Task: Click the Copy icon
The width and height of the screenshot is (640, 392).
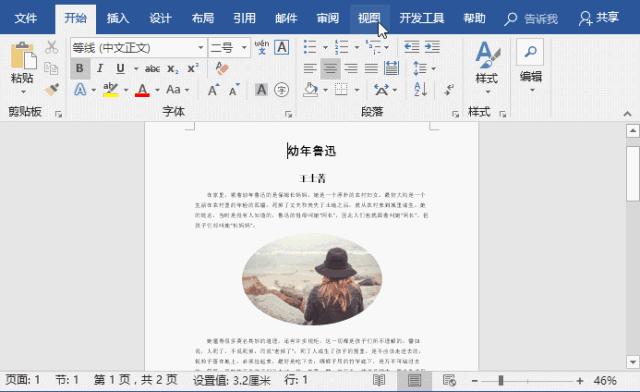Action: [51, 68]
